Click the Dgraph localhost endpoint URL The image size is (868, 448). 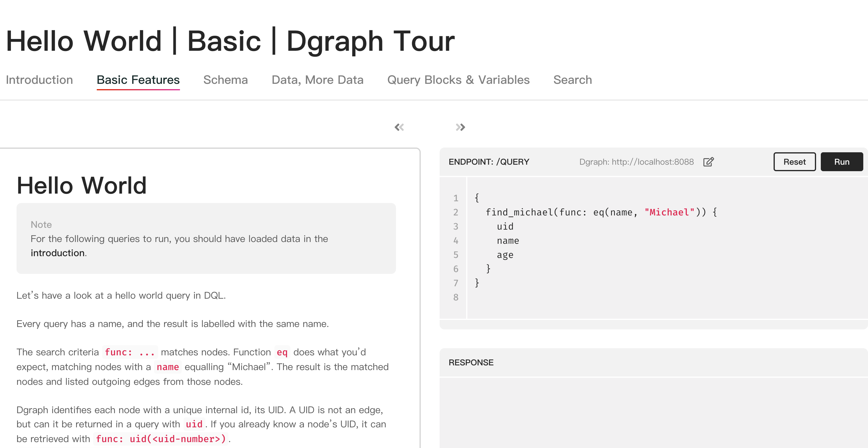point(636,162)
